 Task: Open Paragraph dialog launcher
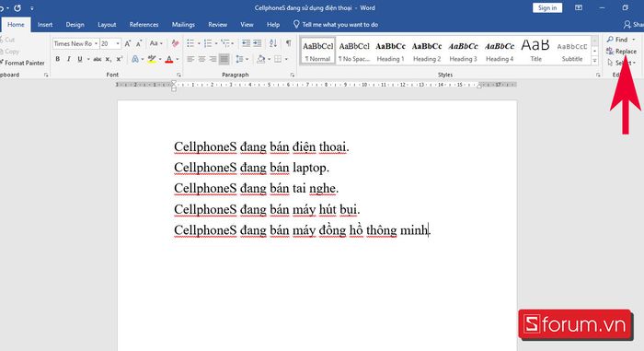tap(292, 75)
